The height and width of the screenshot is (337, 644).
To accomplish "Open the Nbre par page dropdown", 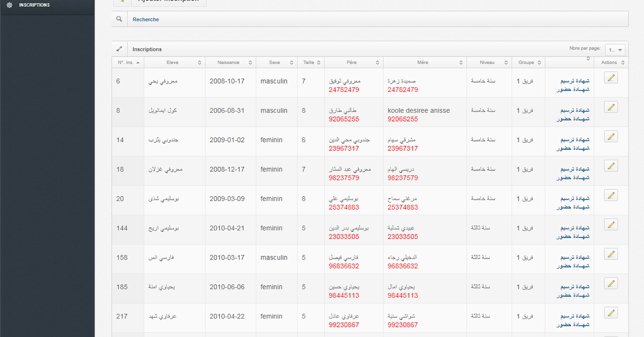I will tap(615, 50).
